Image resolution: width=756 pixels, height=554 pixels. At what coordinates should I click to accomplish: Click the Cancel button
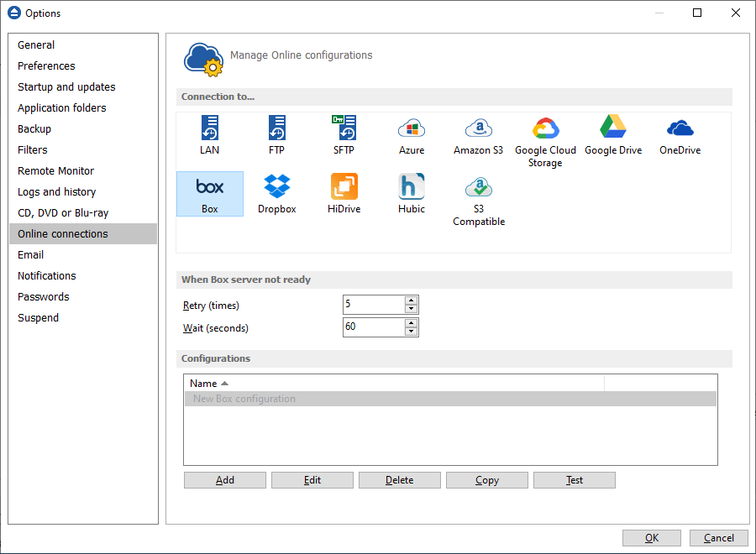coord(719,537)
